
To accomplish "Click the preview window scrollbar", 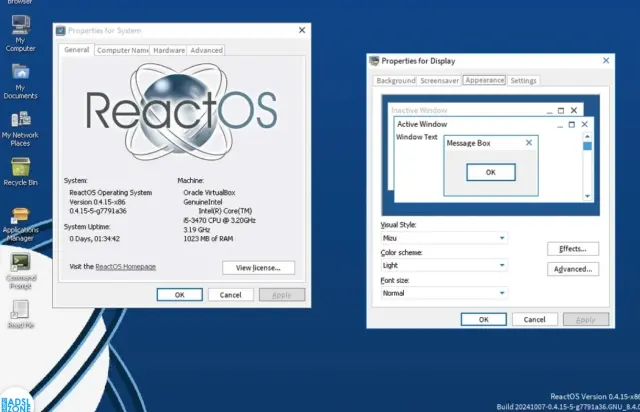I will tap(588, 160).
